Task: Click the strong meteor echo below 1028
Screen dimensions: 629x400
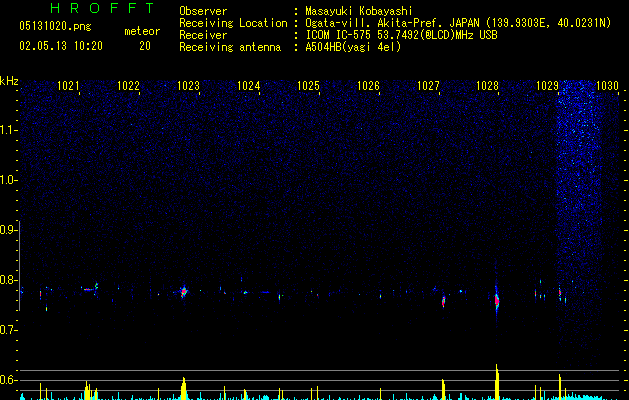Action: click(497, 300)
